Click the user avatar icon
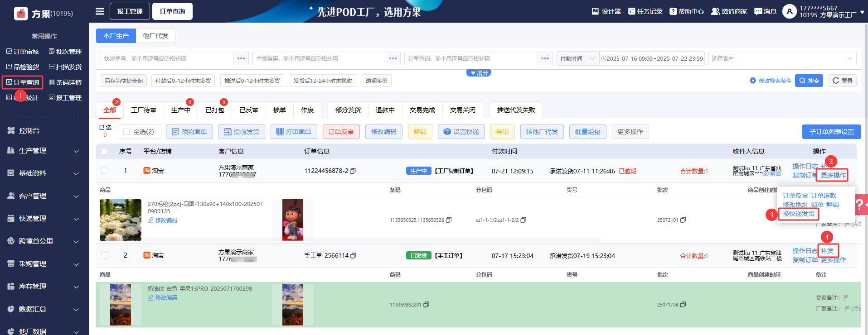Screen dimensions: 868x335 click(789, 11)
